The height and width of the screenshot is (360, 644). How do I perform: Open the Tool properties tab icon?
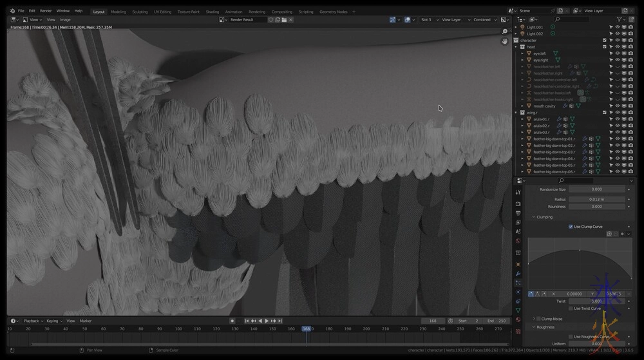[518, 194]
